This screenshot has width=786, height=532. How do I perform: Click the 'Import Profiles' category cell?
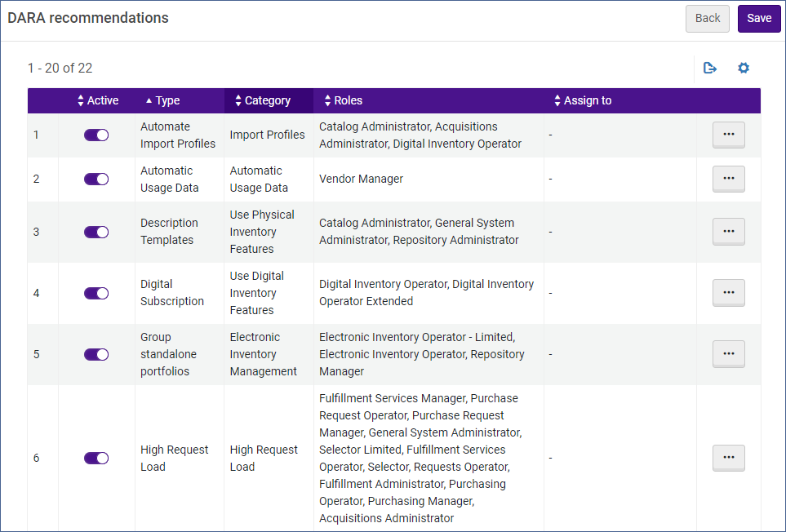point(269,135)
